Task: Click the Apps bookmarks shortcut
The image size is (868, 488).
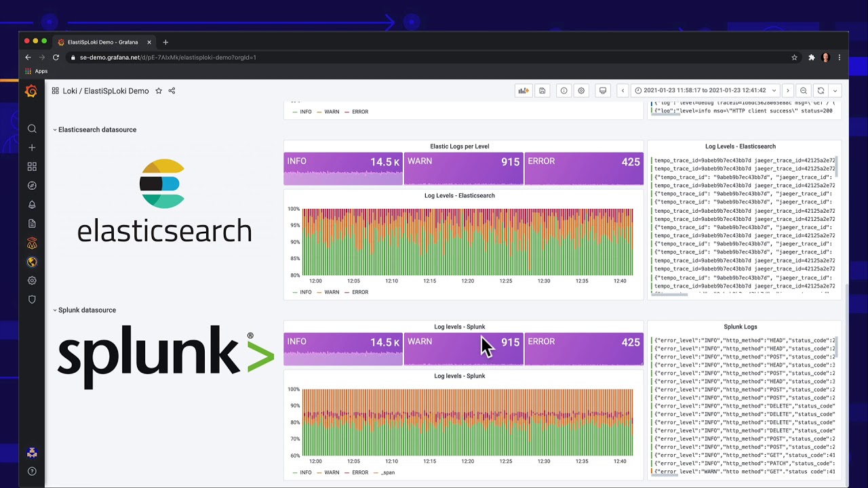Action: pos(37,71)
